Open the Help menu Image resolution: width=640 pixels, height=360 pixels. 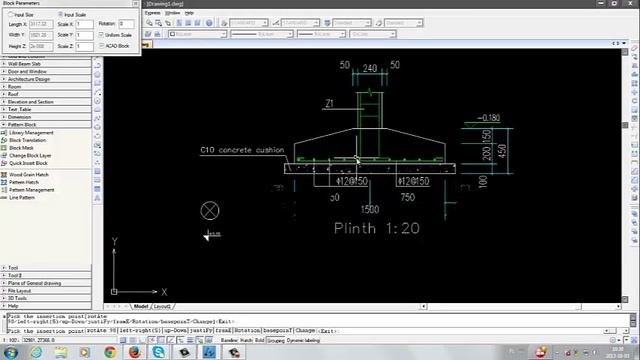click(x=189, y=13)
